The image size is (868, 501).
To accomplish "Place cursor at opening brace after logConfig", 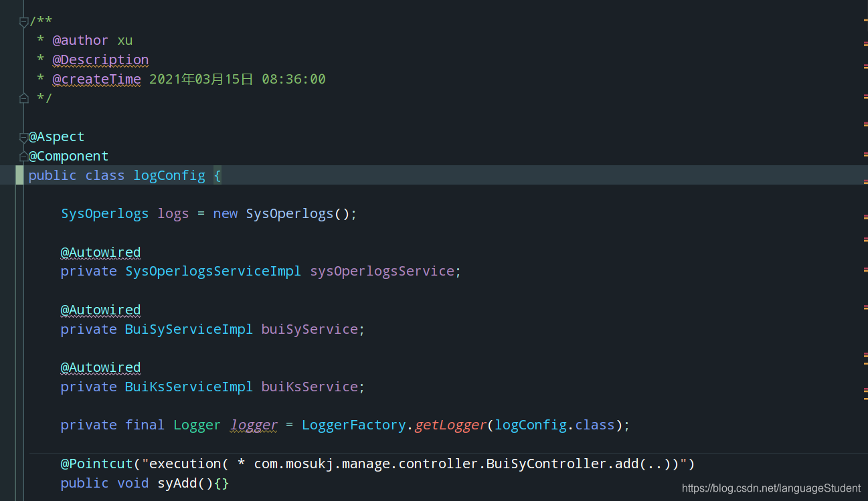I will coord(218,175).
